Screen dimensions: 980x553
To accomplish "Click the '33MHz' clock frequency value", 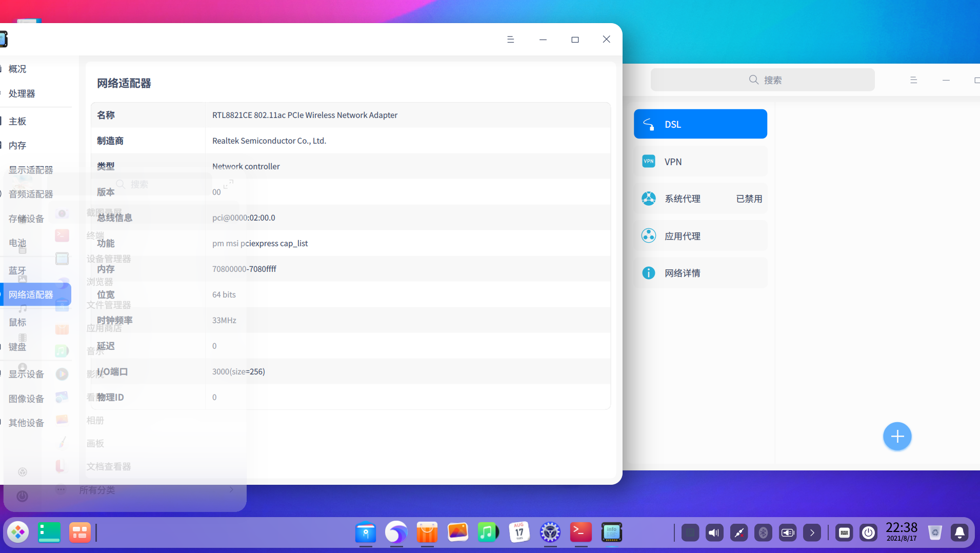I will coord(224,320).
